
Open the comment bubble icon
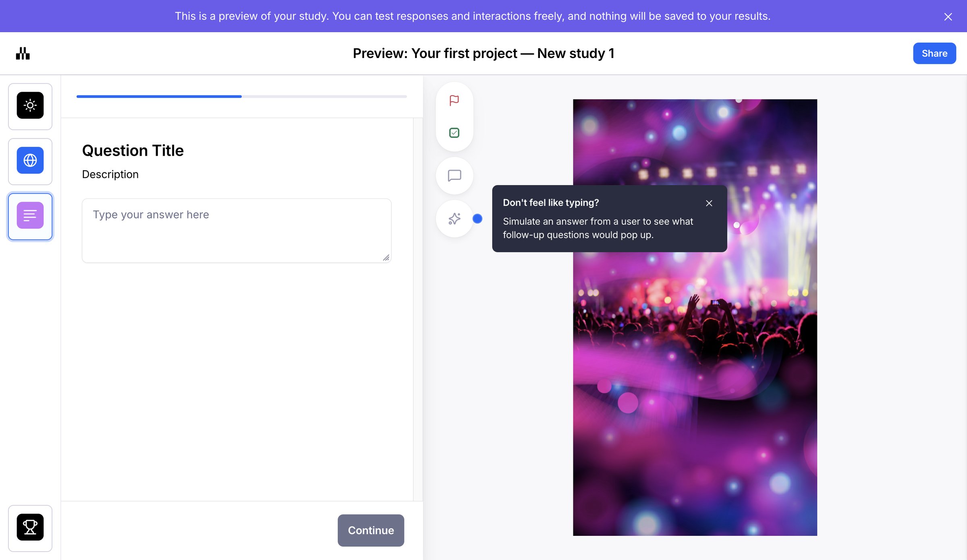click(454, 176)
